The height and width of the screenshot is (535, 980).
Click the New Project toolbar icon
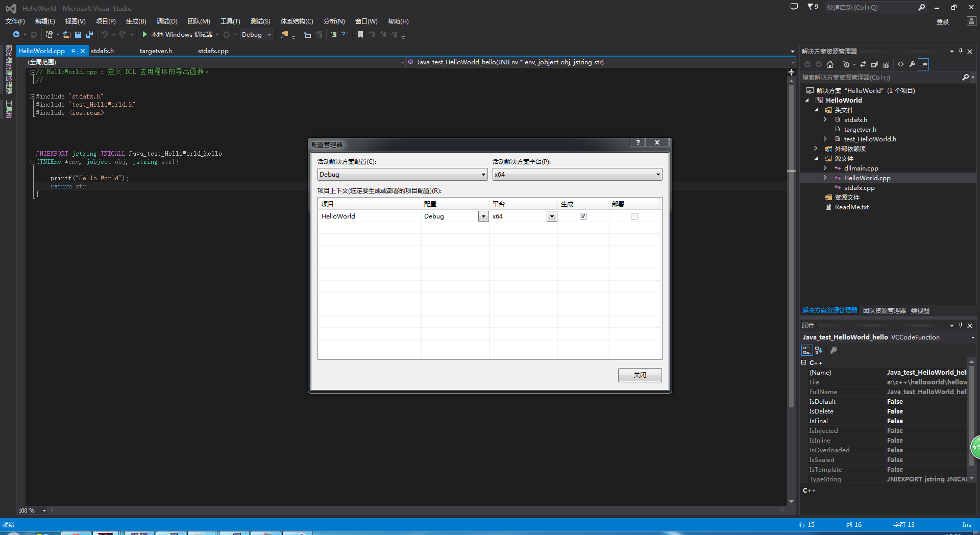49,35
